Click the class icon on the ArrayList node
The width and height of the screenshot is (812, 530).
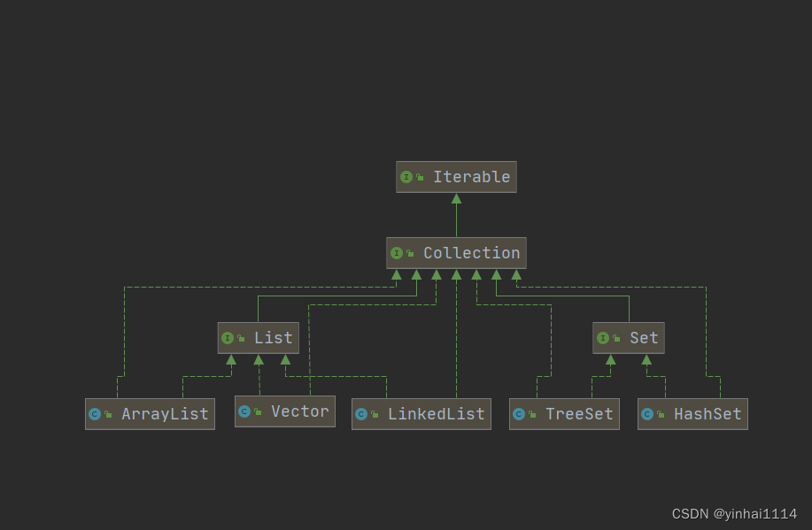pyautogui.click(x=96, y=413)
